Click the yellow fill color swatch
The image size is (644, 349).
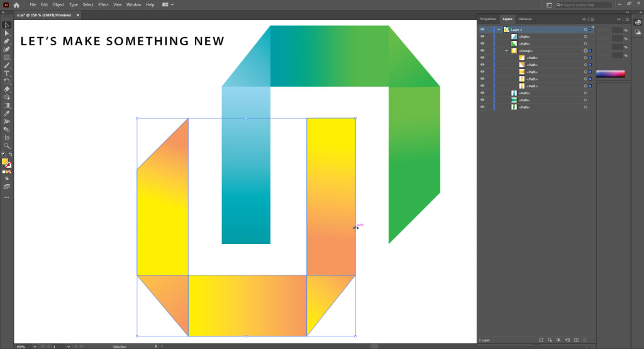(5, 162)
